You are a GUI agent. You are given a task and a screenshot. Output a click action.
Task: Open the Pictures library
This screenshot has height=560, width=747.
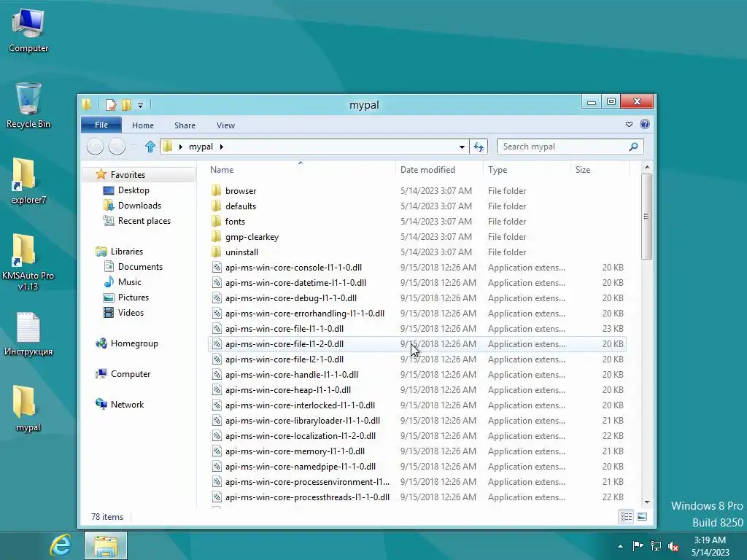pyautogui.click(x=133, y=297)
